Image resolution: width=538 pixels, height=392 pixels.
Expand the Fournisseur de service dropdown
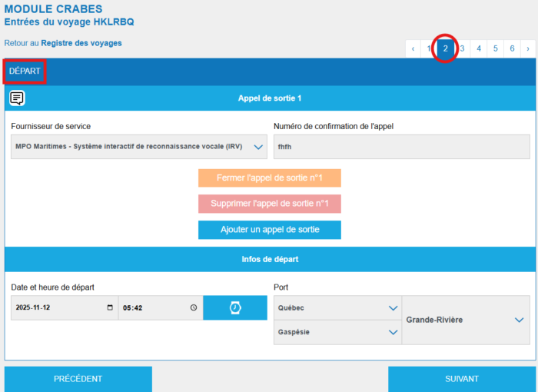[258, 147]
